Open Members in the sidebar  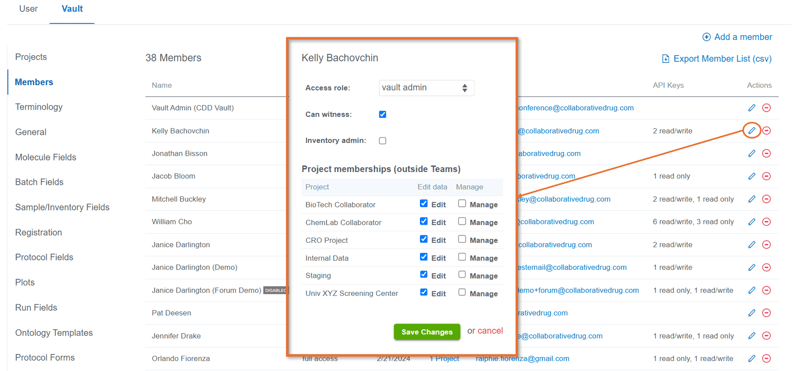click(34, 82)
